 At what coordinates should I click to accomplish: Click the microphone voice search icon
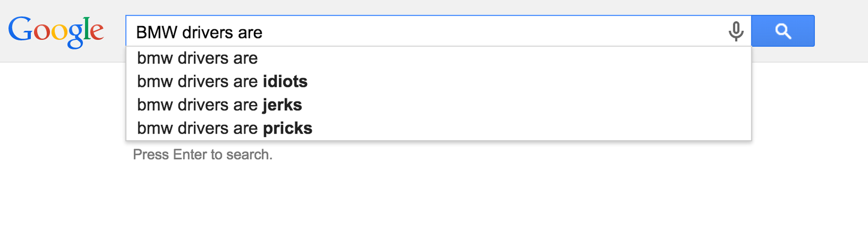click(x=736, y=32)
